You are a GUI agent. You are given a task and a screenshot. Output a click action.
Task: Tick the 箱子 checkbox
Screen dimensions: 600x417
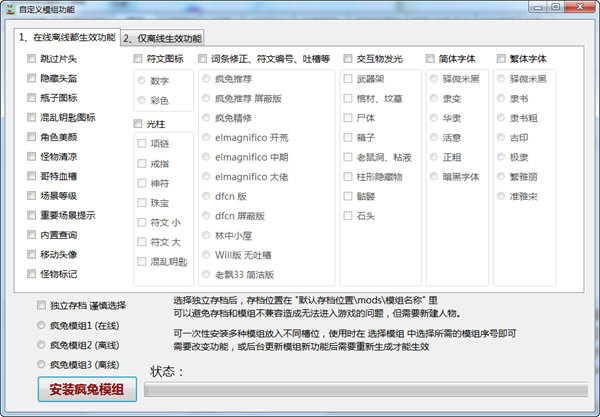click(x=348, y=137)
